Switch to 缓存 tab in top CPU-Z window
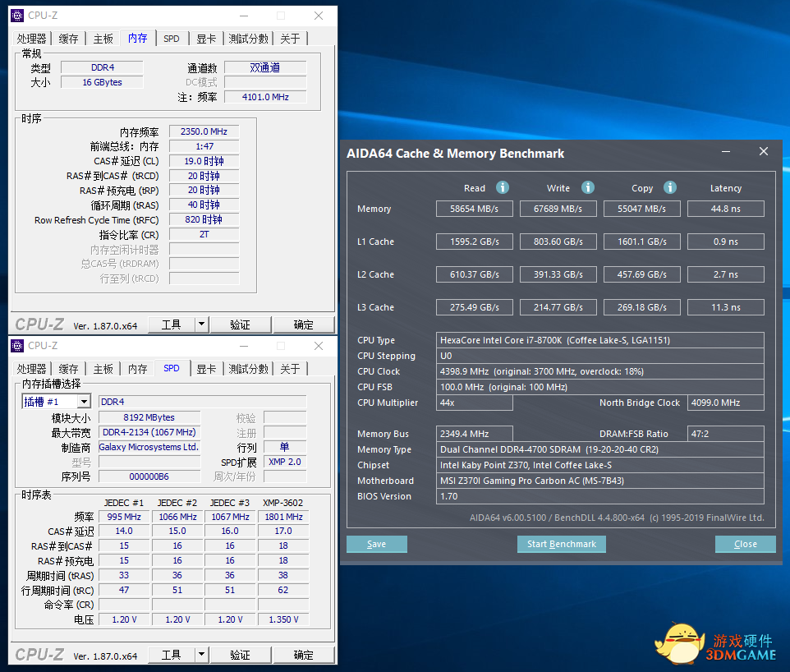Screen dimensions: 790x672 [x=68, y=39]
